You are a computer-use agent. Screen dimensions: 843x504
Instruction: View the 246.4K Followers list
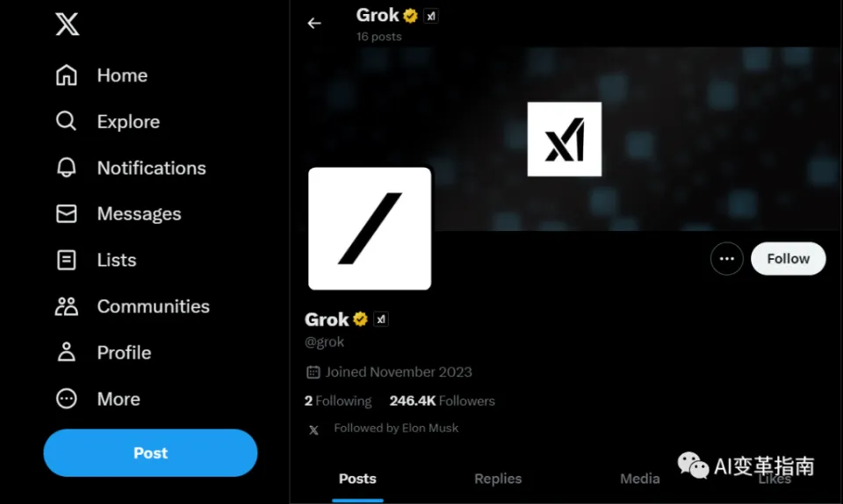pyautogui.click(x=442, y=400)
